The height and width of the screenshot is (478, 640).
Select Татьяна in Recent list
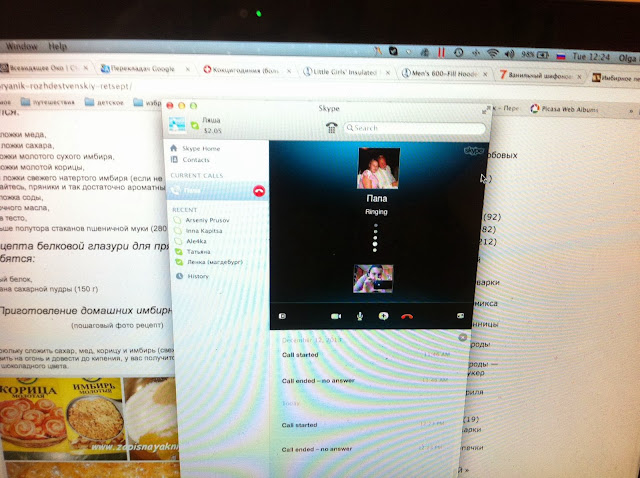tap(198, 251)
